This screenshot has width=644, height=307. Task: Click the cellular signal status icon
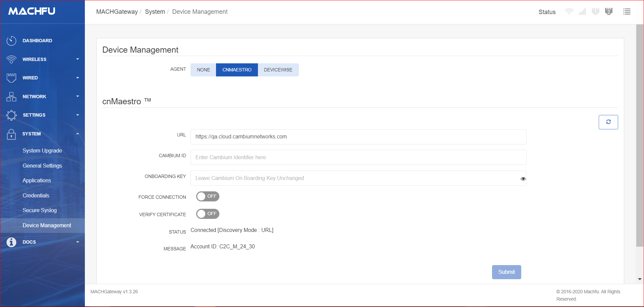582,11
